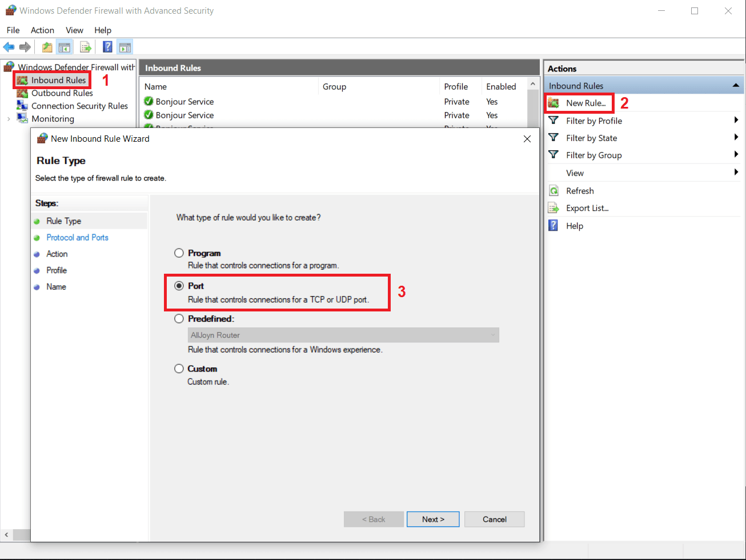Select the Port rule type radio button
The image size is (746, 560).
(x=179, y=286)
